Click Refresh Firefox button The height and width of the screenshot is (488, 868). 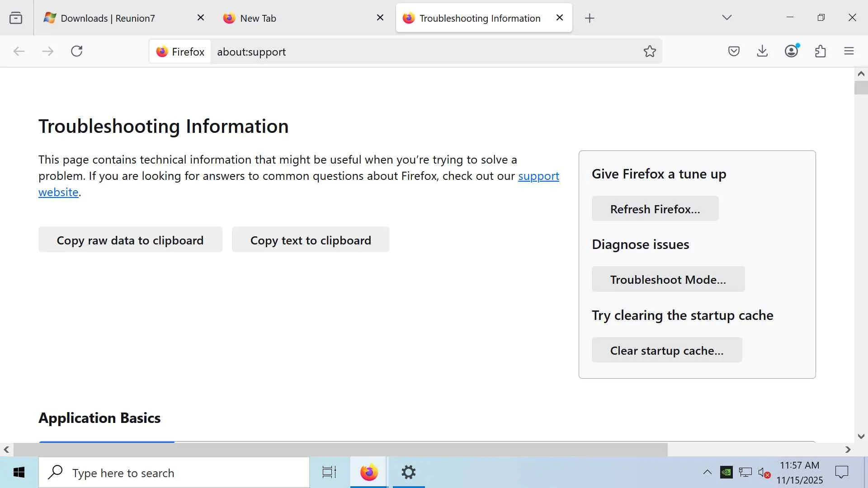(655, 209)
